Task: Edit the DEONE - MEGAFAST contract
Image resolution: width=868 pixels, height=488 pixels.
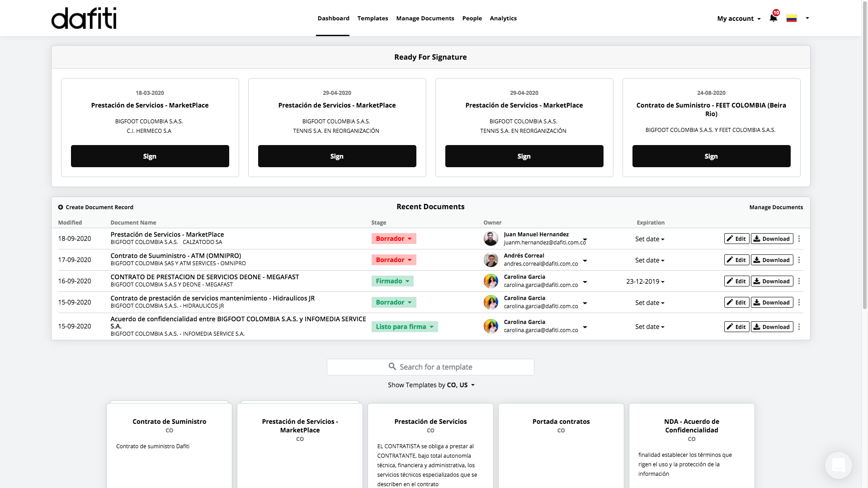Action: click(736, 281)
